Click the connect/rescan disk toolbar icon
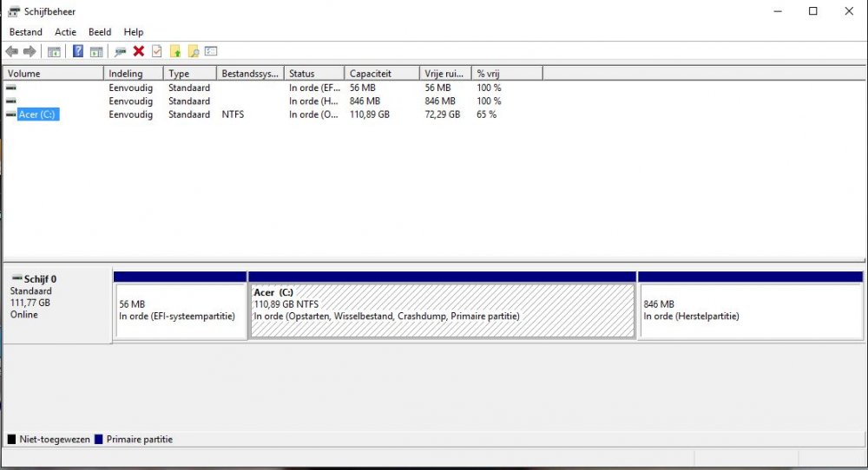 click(x=120, y=51)
